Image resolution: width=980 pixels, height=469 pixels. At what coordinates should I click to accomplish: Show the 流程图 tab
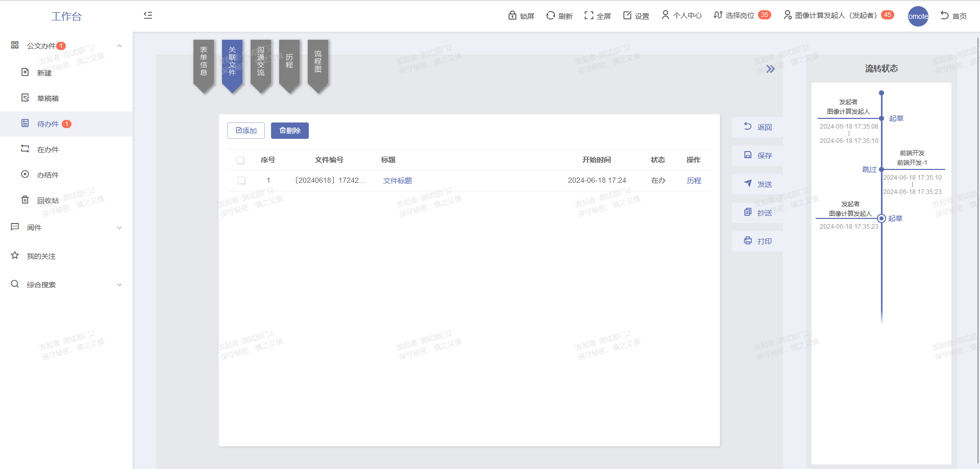coord(318,66)
